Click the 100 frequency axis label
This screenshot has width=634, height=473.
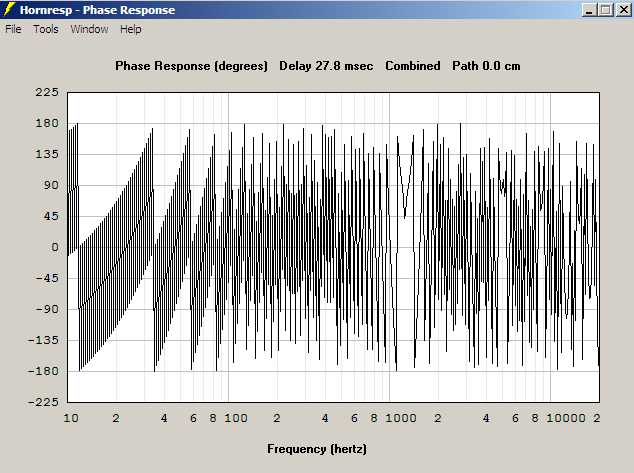click(x=236, y=418)
